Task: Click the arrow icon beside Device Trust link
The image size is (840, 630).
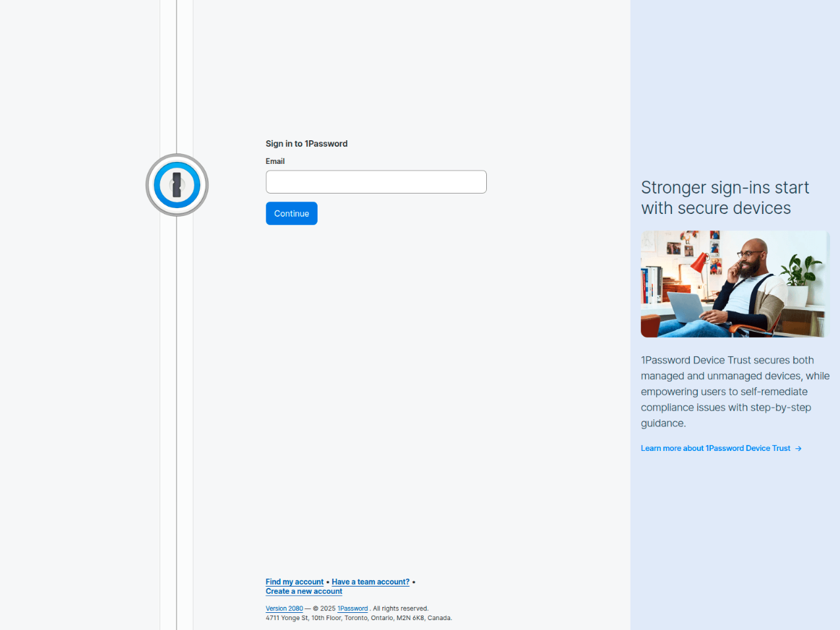Action: click(x=798, y=448)
